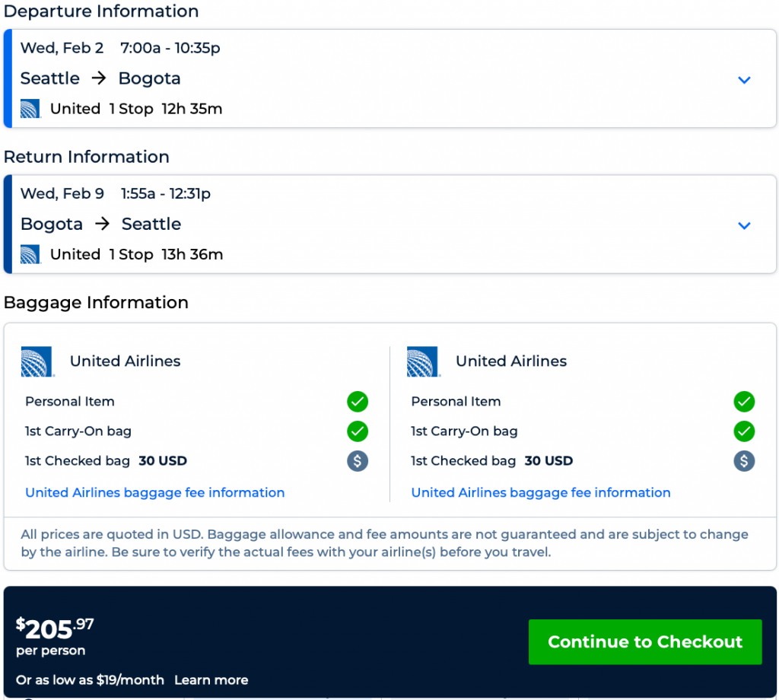The image size is (779, 700).
Task: Click the $205.97 per person price
Action: tap(55, 628)
